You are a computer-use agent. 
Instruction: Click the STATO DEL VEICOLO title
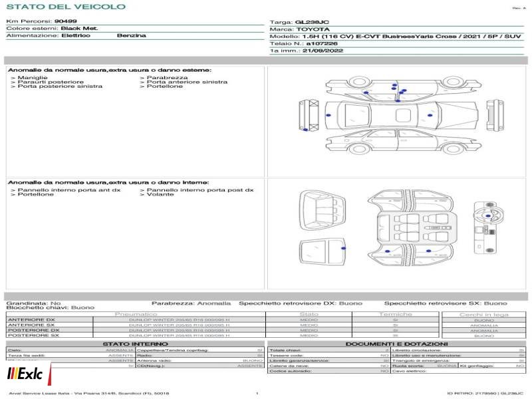66,7
